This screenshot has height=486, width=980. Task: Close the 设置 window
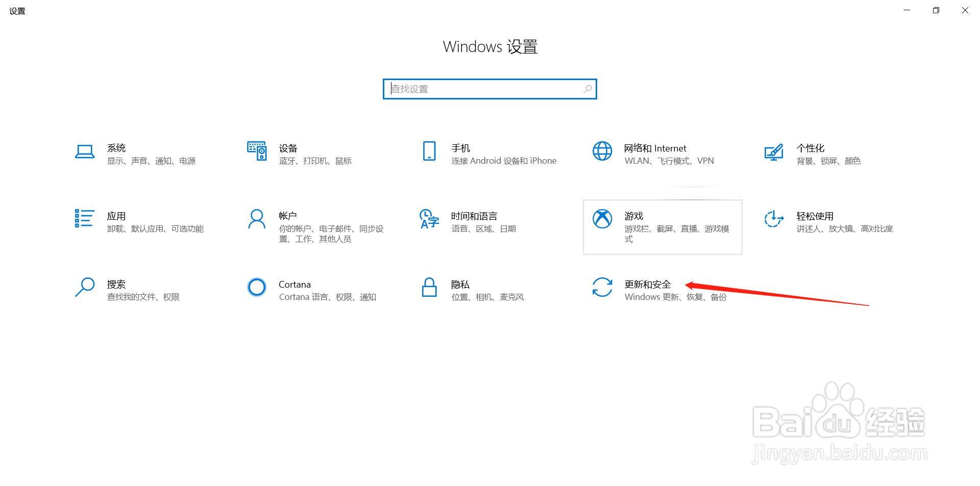[x=965, y=10]
